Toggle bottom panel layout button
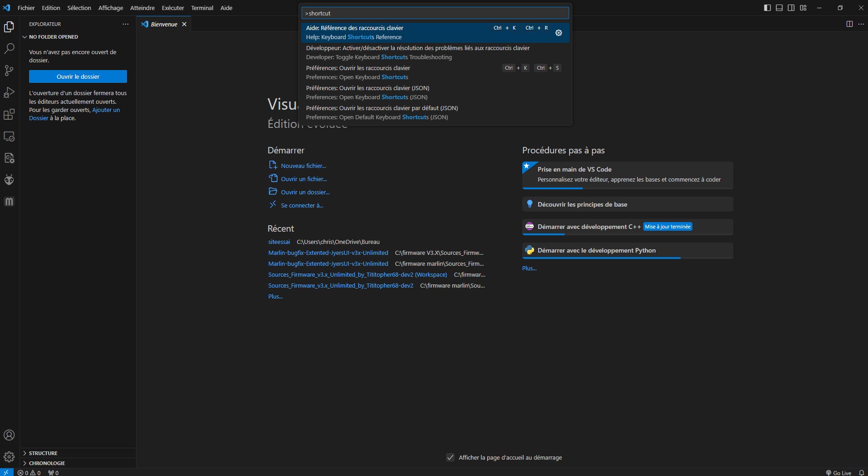868x476 pixels. tap(779, 8)
